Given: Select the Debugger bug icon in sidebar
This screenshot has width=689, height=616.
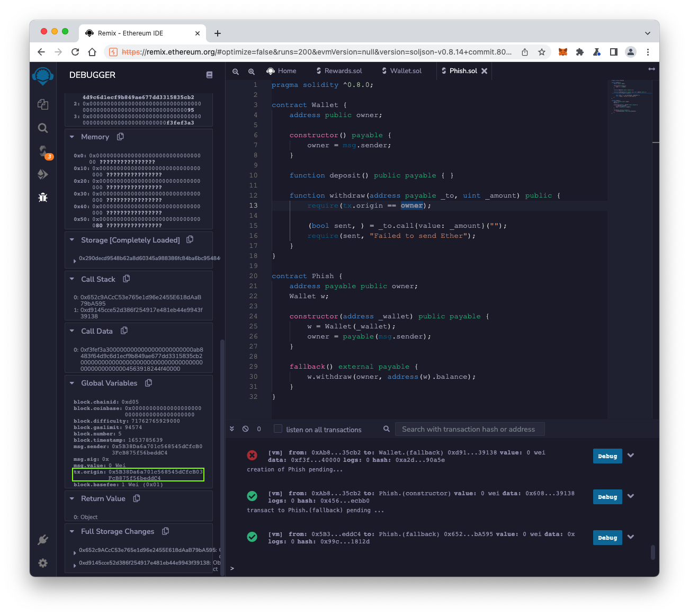Looking at the screenshot, I should [43, 198].
